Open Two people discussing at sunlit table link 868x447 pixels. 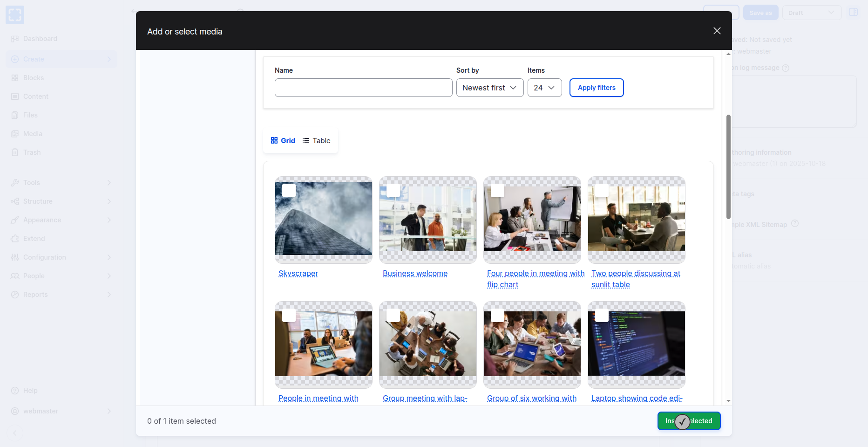point(636,279)
